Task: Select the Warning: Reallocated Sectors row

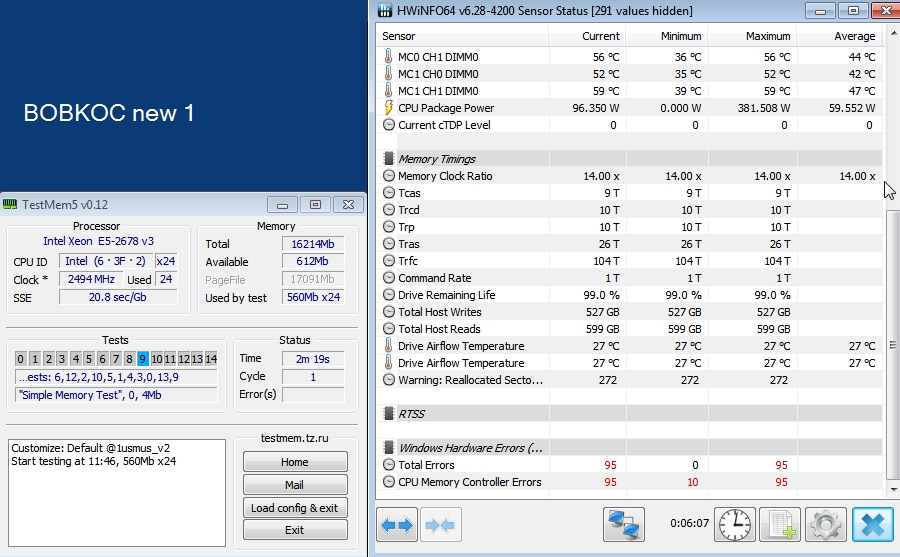Action: [629, 380]
